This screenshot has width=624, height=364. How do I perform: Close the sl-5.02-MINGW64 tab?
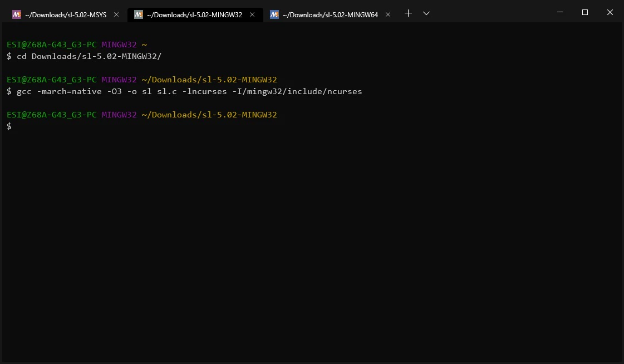click(x=388, y=14)
